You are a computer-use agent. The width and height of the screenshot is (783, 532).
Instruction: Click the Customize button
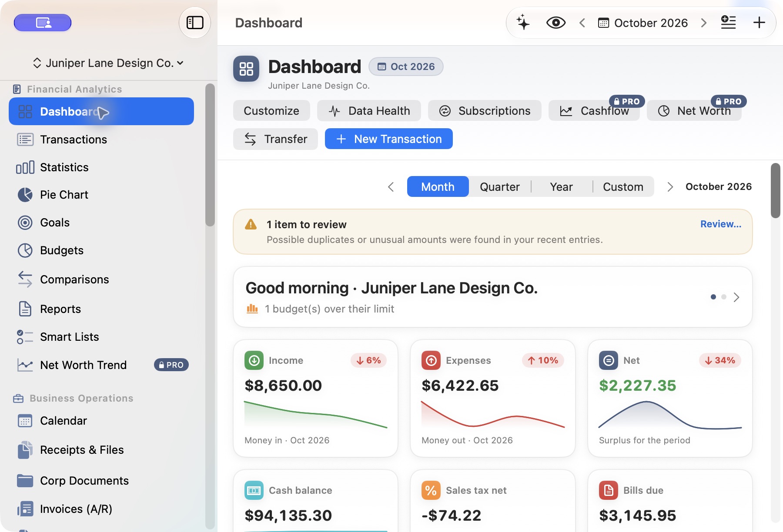(x=271, y=111)
